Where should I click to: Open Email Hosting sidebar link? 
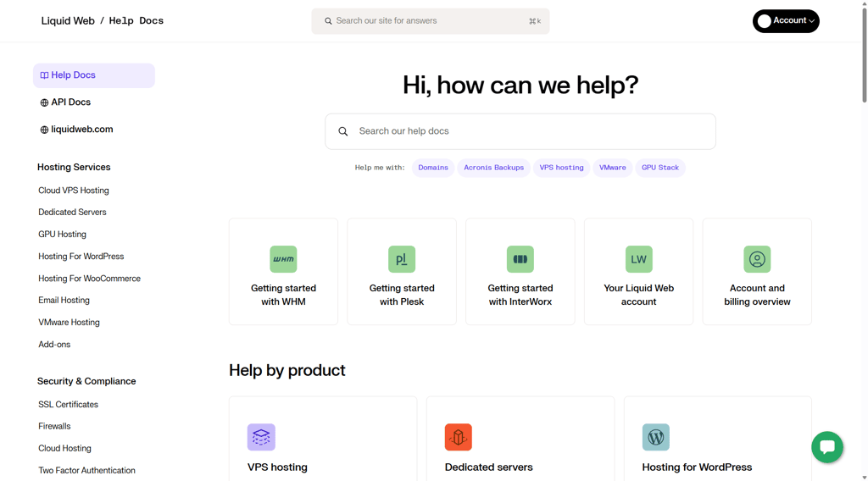(x=64, y=300)
